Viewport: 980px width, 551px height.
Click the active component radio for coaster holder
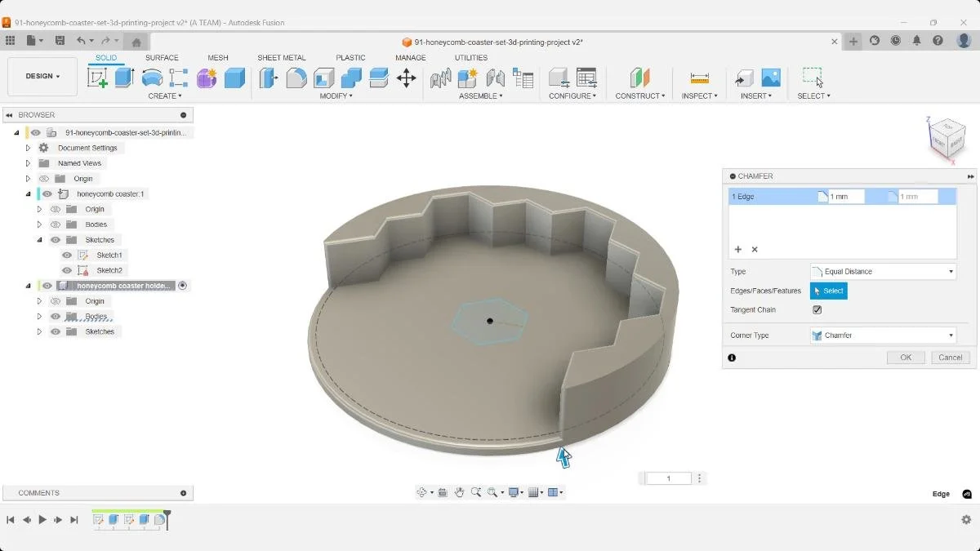coord(183,286)
